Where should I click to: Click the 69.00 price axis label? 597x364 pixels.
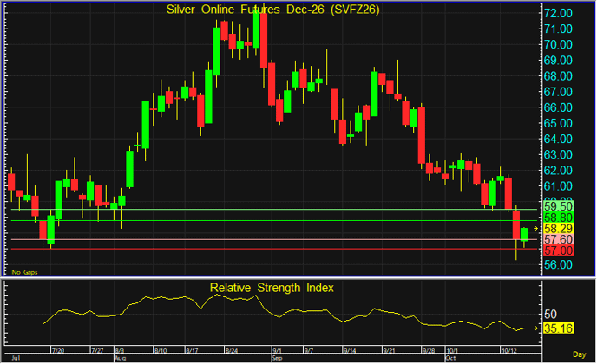tap(558, 61)
